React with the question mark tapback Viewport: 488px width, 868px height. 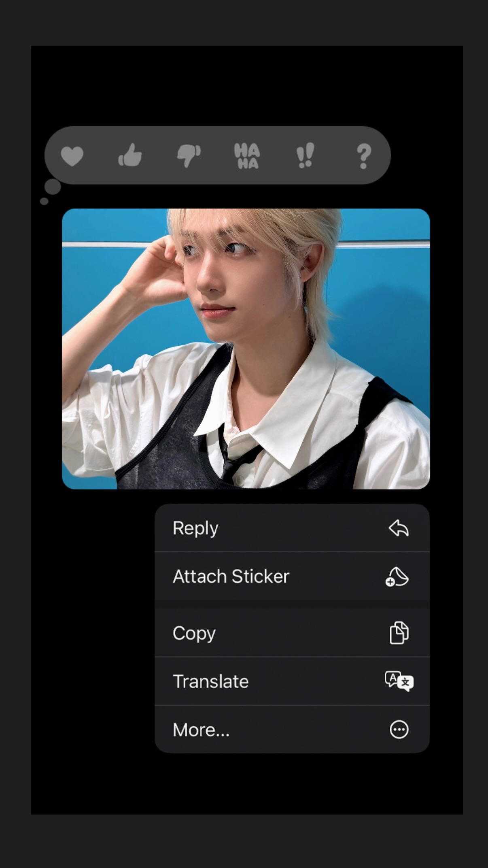(364, 156)
